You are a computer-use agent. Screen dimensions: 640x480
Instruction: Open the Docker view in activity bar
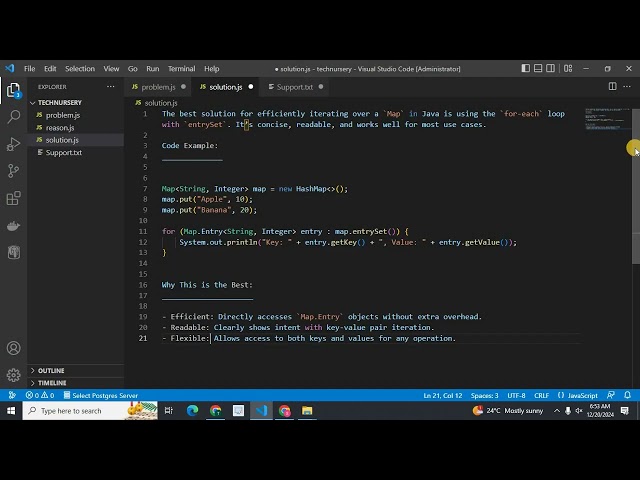click(13, 226)
